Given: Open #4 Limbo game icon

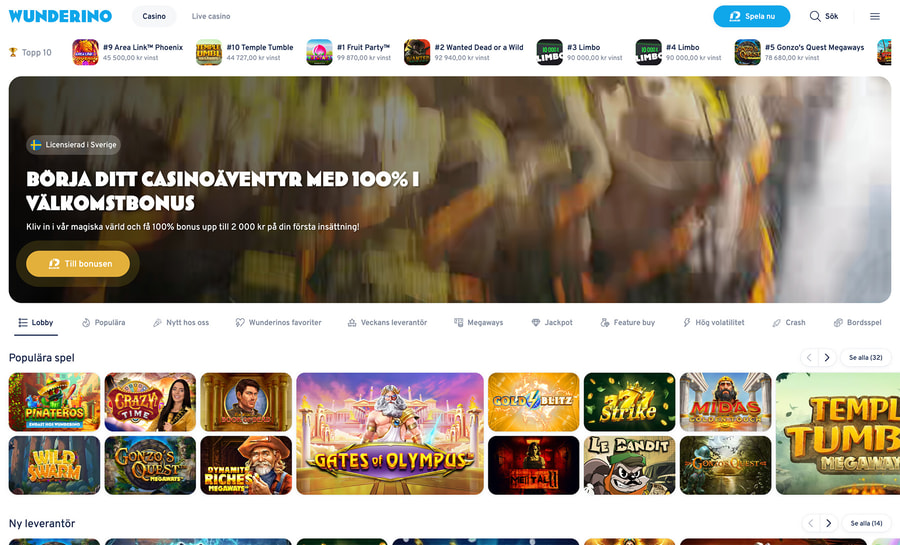Looking at the screenshot, I should (x=648, y=52).
